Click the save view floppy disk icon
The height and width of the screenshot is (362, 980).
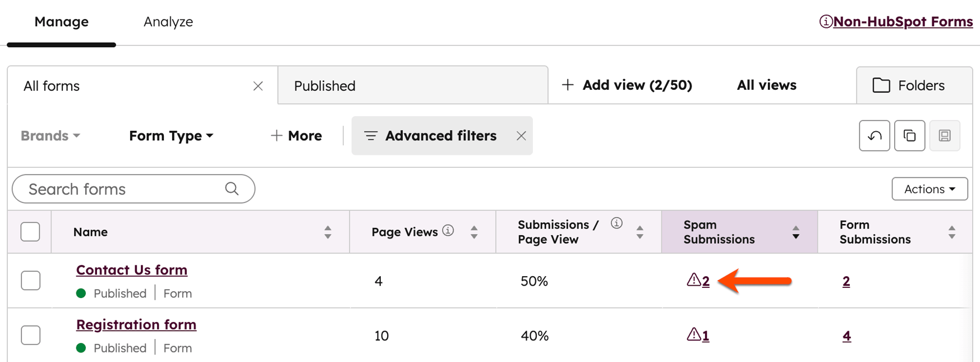coord(945,135)
